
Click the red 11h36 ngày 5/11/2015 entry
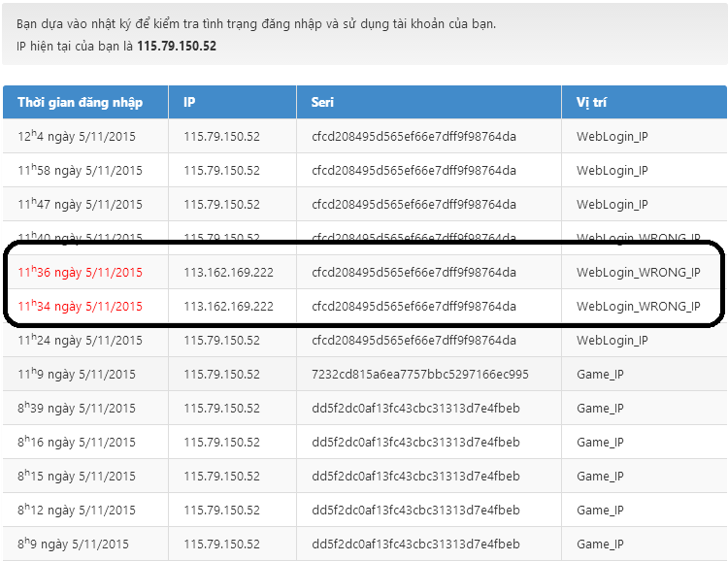[80, 273]
